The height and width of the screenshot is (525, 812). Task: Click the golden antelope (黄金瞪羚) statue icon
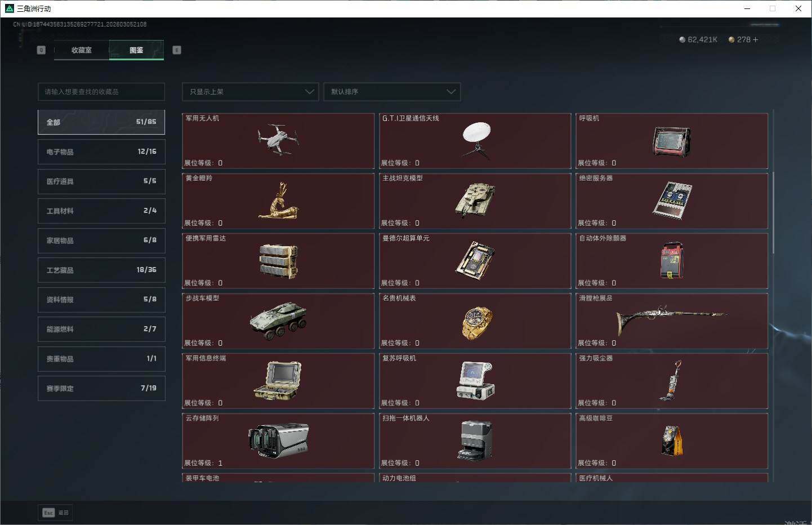(x=278, y=201)
